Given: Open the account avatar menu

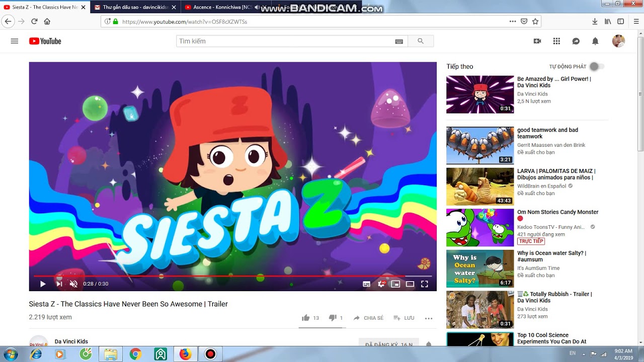Looking at the screenshot, I should (618, 41).
